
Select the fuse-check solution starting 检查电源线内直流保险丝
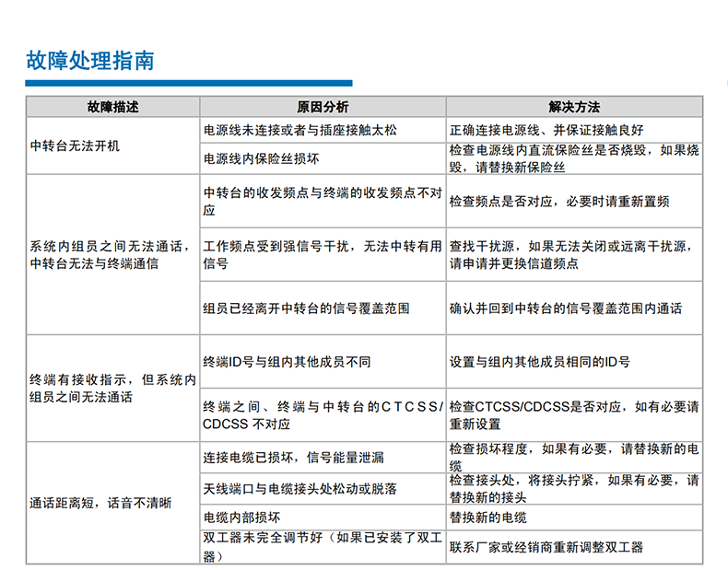coord(573,158)
